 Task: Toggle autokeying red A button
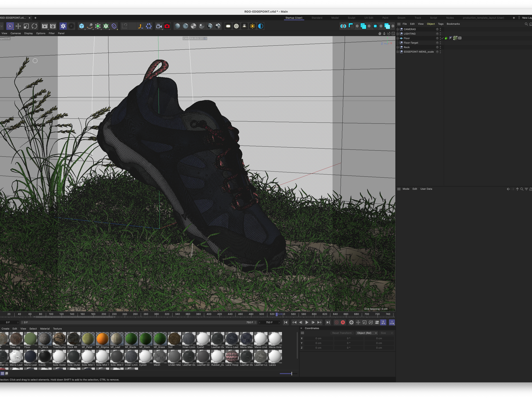[x=343, y=322]
